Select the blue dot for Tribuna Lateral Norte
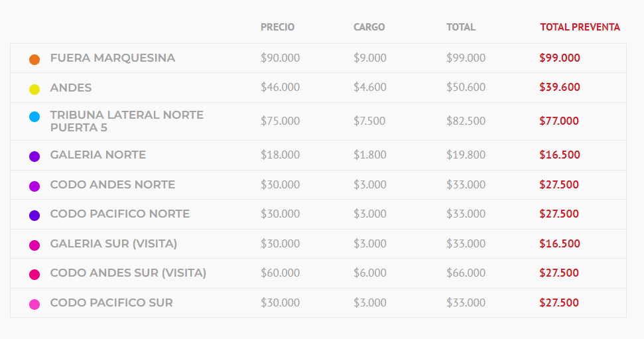644x339 pixels. [34, 117]
